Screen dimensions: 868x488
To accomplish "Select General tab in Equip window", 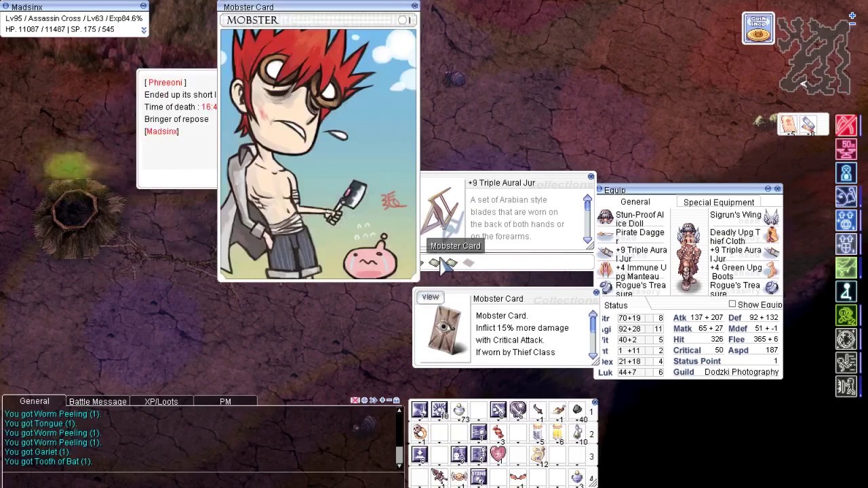I will (x=635, y=202).
